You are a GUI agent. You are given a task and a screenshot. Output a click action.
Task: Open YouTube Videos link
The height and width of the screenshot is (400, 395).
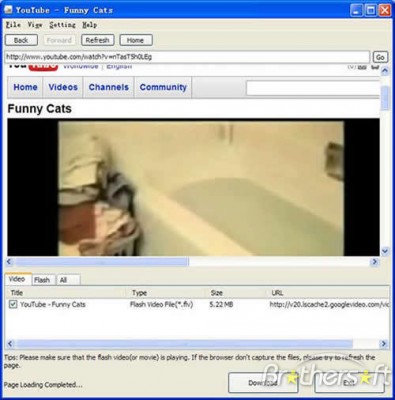click(x=63, y=87)
